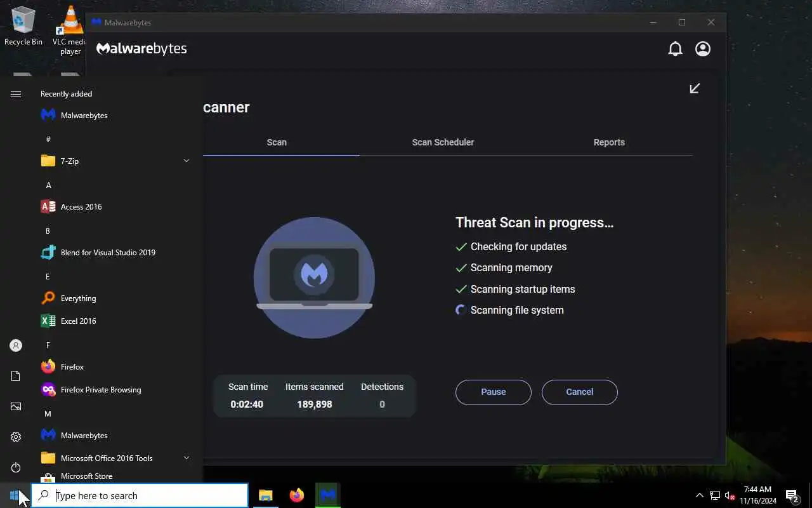Show hidden system tray icons
This screenshot has width=812, height=508.
pos(699,495)
